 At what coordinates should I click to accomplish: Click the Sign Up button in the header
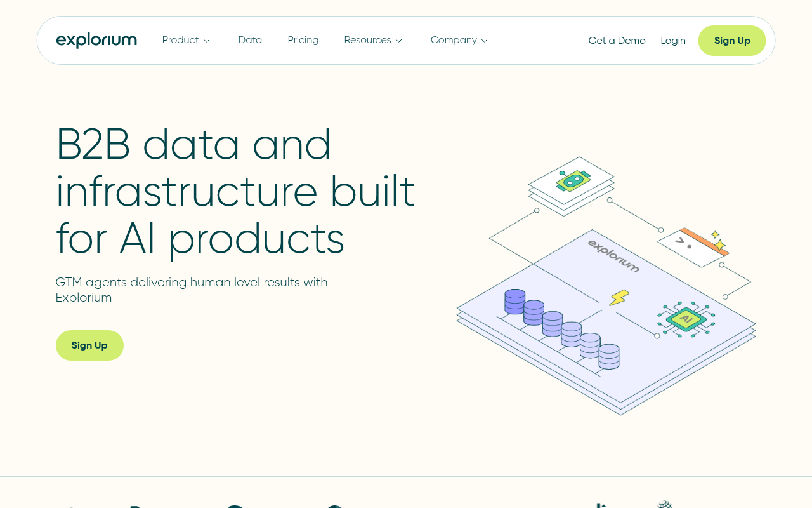732,40
